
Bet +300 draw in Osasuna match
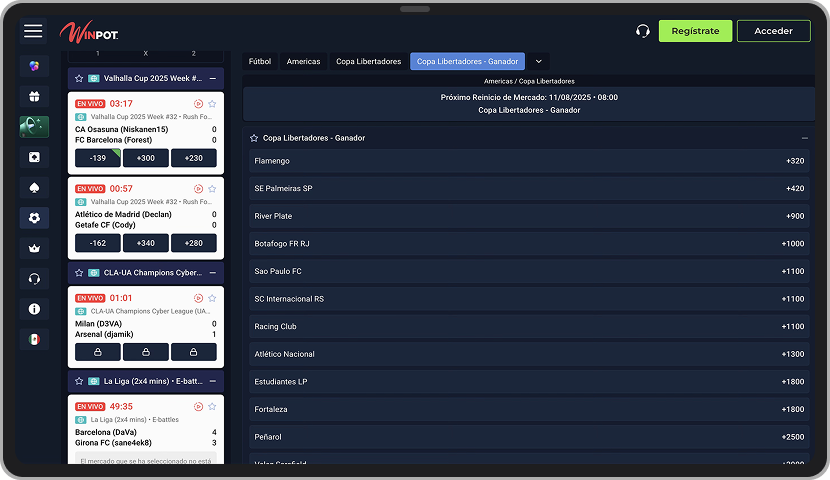click(x=146, y=158)
